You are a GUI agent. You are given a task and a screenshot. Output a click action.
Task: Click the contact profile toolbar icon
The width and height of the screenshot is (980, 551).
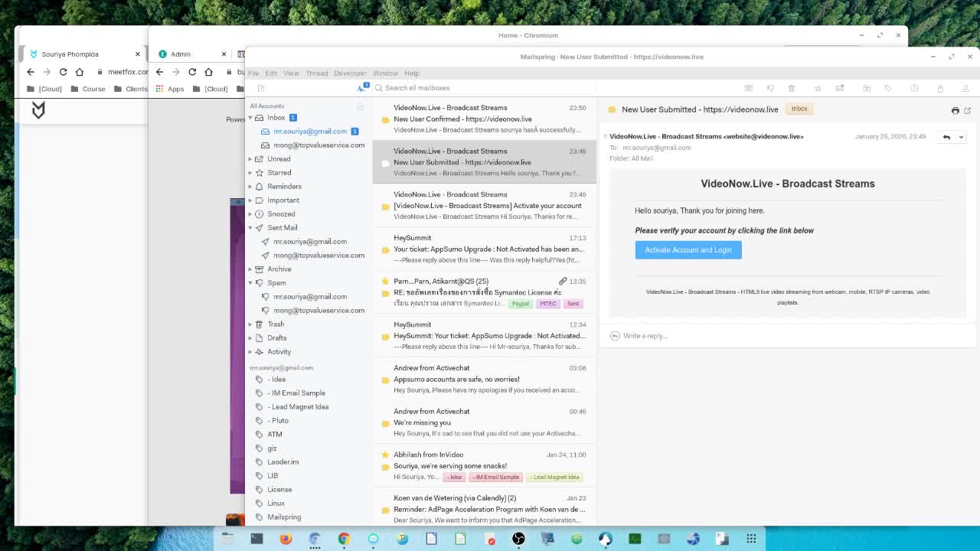[x=965, y=88]
